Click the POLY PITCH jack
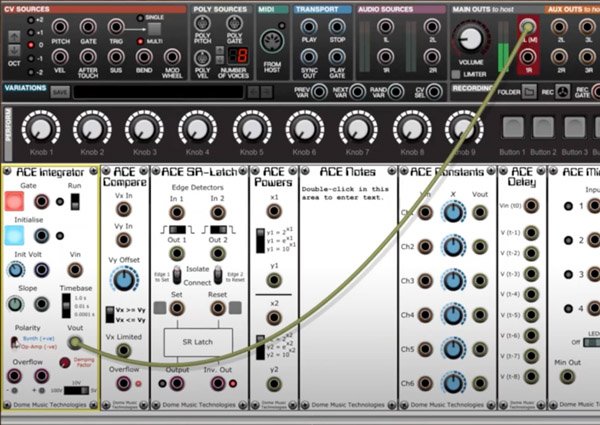 point(202,24)
